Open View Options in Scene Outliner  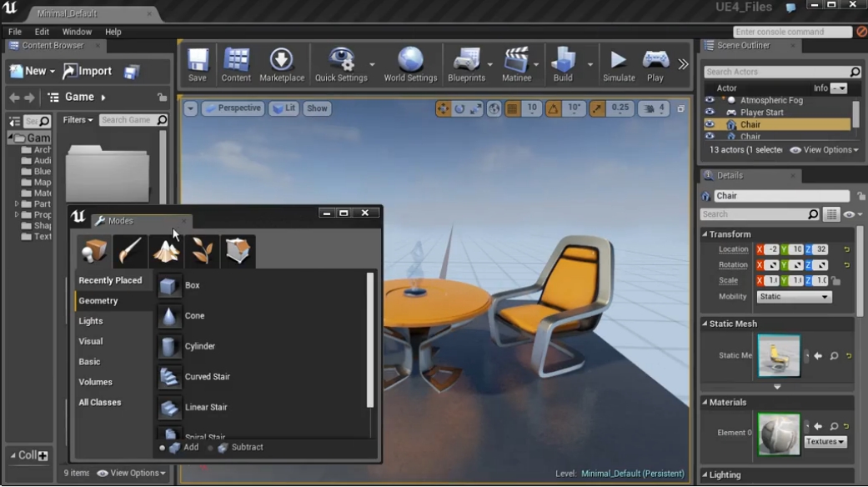coord(824,150)
